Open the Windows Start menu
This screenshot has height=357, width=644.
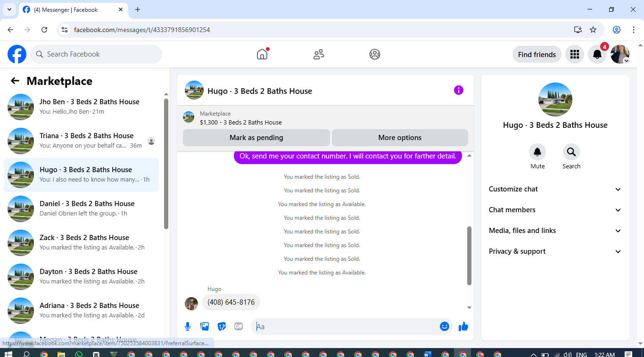8,354
